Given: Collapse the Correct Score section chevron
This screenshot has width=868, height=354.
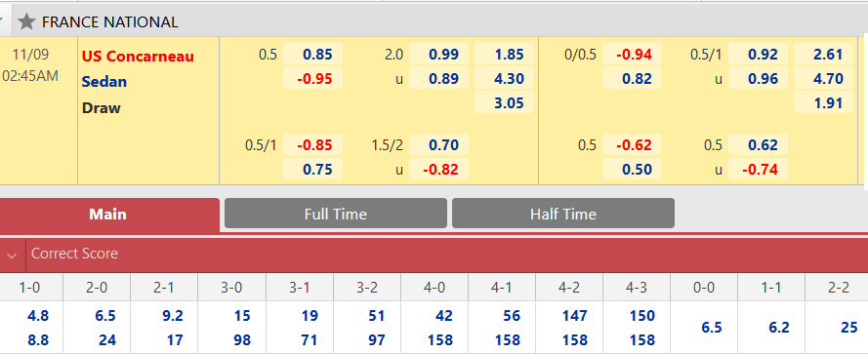Looking at the screenshot, I should [x=12, y=255].
